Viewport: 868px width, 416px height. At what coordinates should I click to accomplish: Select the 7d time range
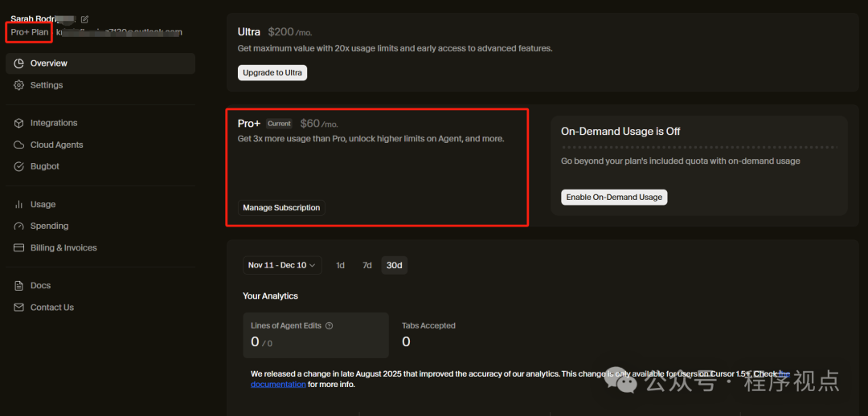366,266
